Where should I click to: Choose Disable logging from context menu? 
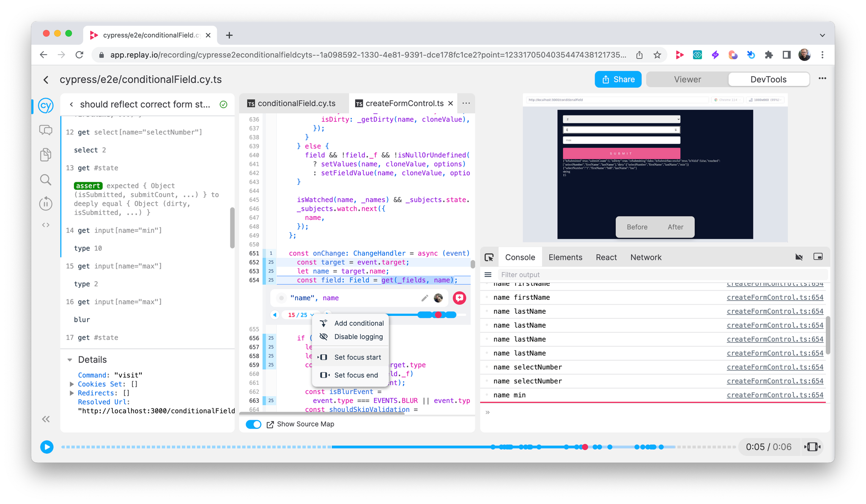[351, 337]
